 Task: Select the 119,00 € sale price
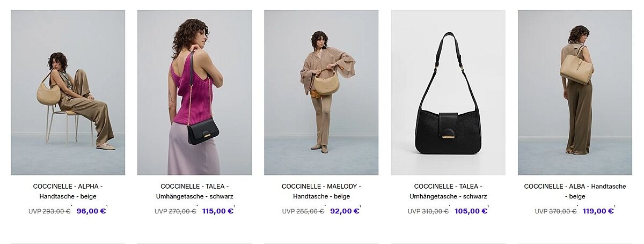[x=598, y=211]
